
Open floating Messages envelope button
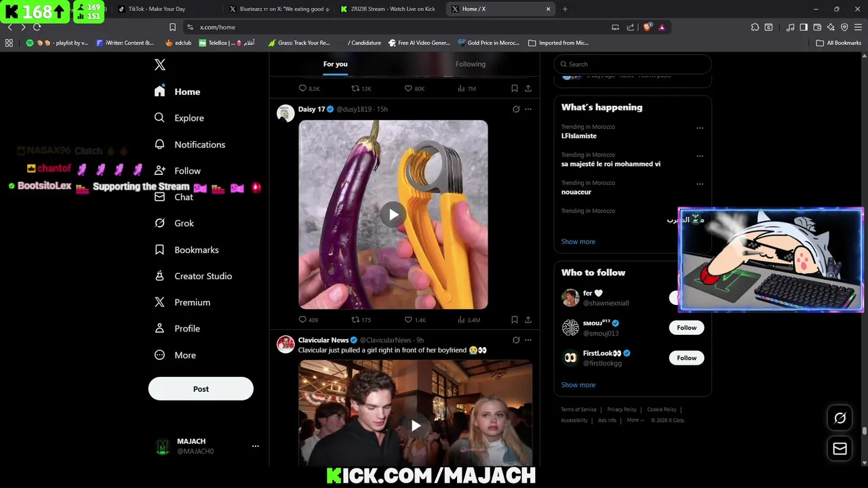[x=840, y=449]
